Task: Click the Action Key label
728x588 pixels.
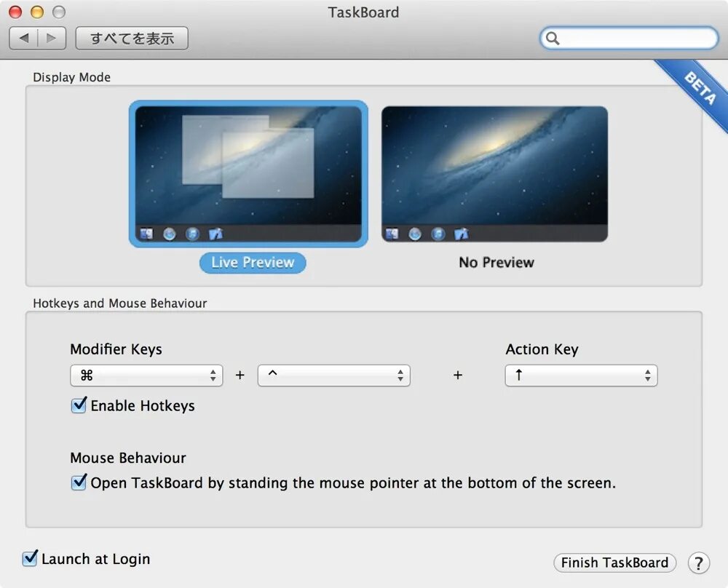Action: tap(542, 349)
